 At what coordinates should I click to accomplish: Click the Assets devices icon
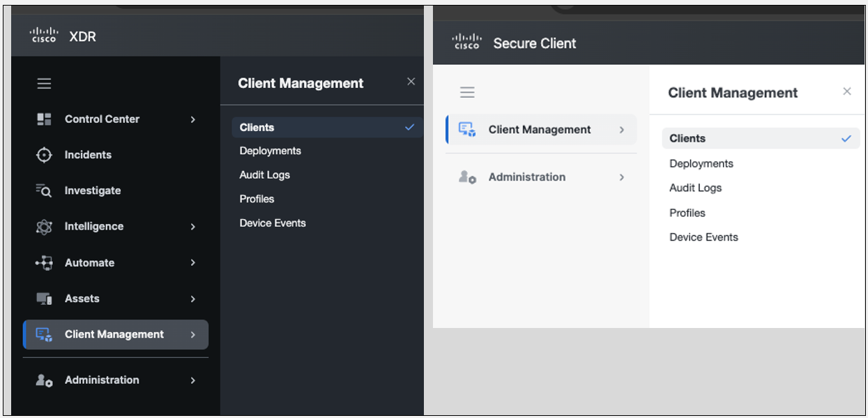point(44,299)
